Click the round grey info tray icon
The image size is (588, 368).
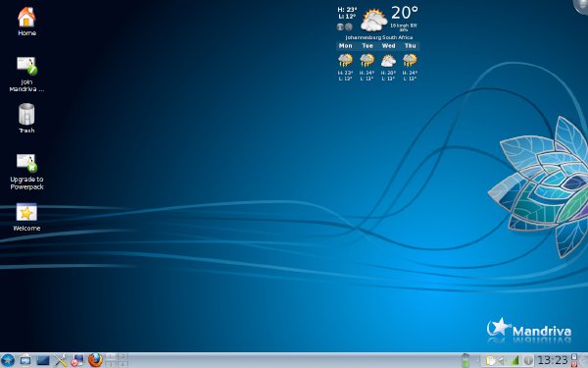tap(528, 361)
